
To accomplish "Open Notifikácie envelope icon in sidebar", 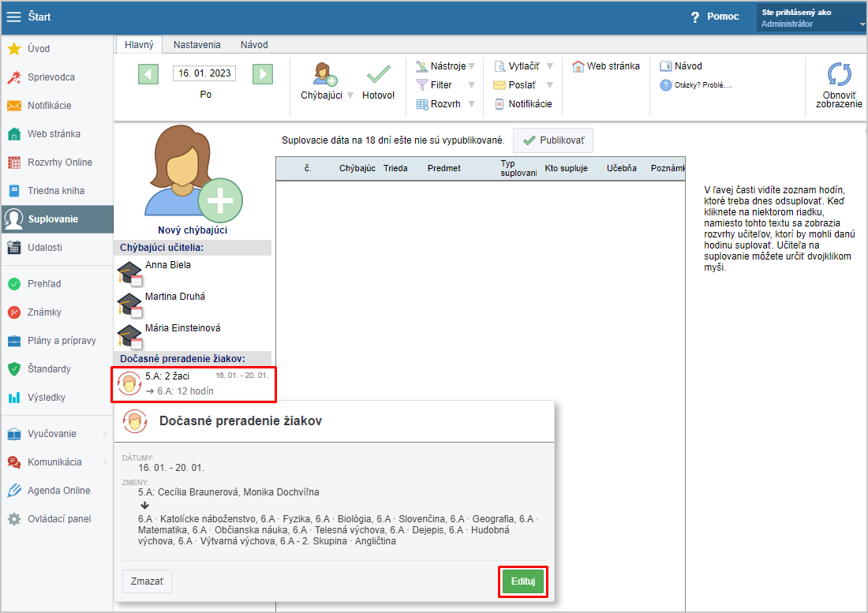I will pos(14,106).
